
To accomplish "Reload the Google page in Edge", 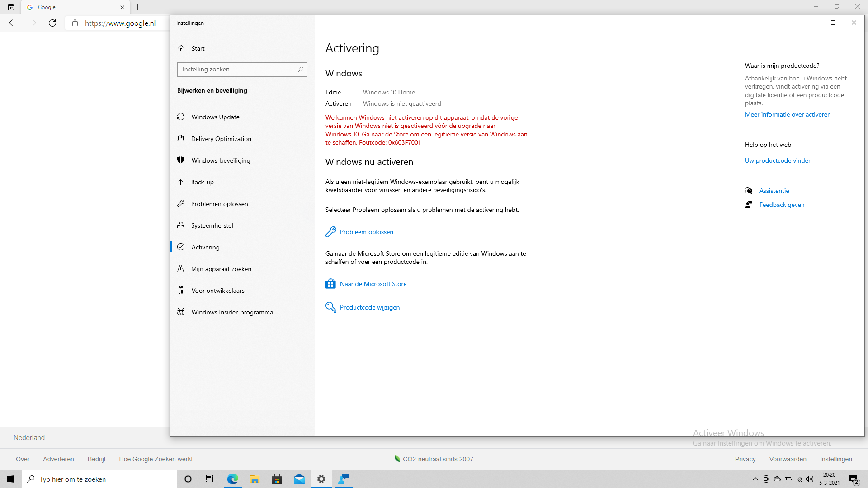I will [x=52, y=23].
